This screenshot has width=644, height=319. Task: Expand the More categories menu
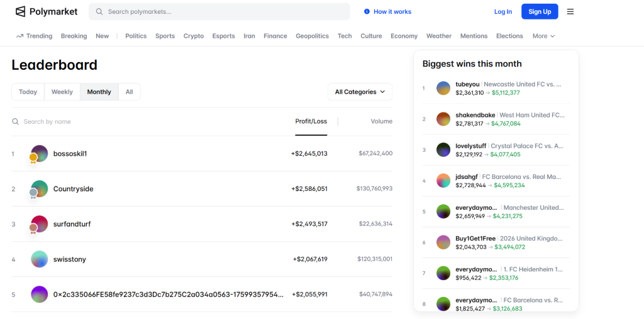coord(544,36)
